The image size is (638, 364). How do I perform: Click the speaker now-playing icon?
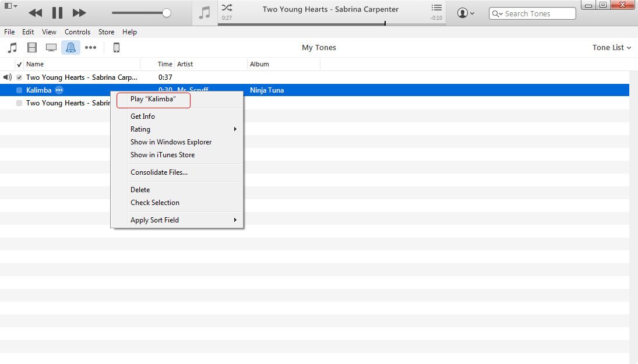(8, 77)
